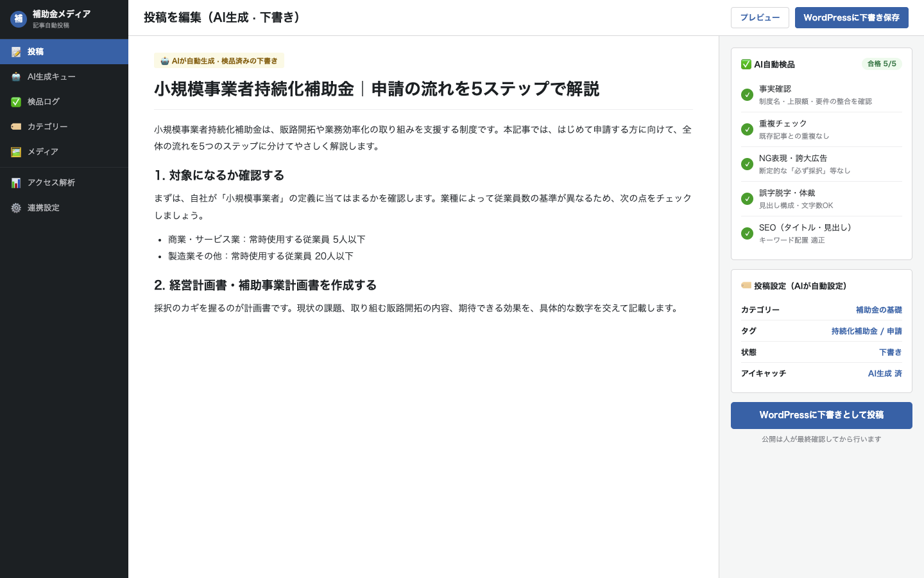Image resolution: width=924 pixels, height=578 pixels.
Task: Click the 下書き status value
Action: pos(891,353)
